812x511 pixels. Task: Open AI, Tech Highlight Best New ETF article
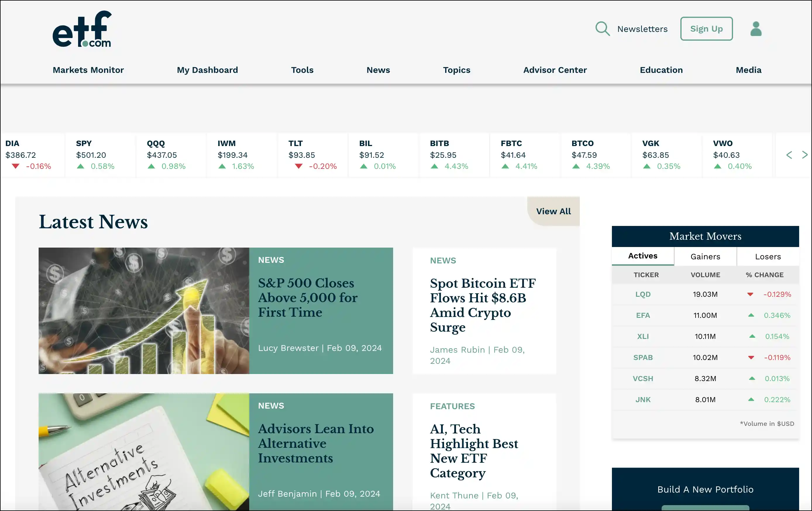coord(474,451)
